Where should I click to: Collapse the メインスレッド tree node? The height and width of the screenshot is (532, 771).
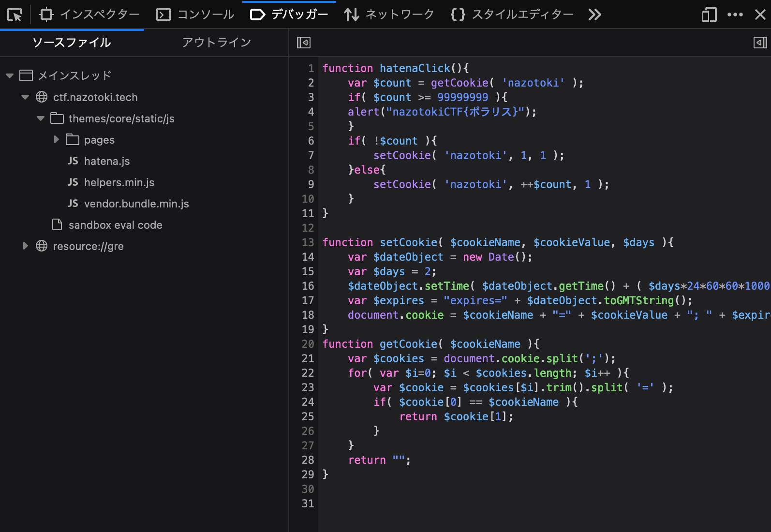10,75
